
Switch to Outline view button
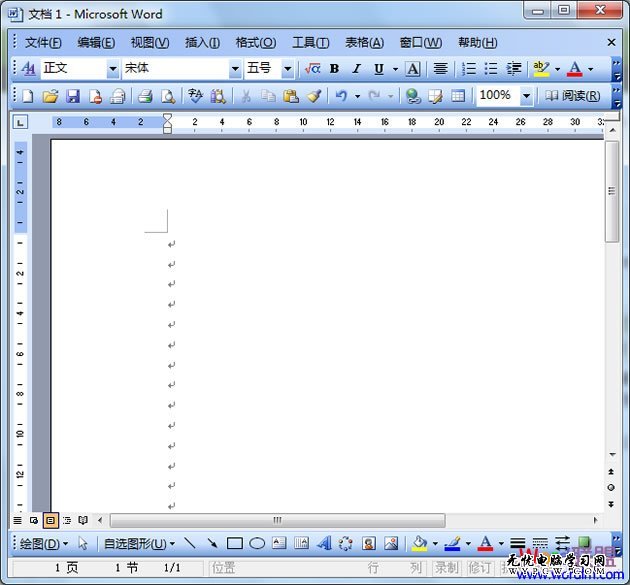pos(67,521)
